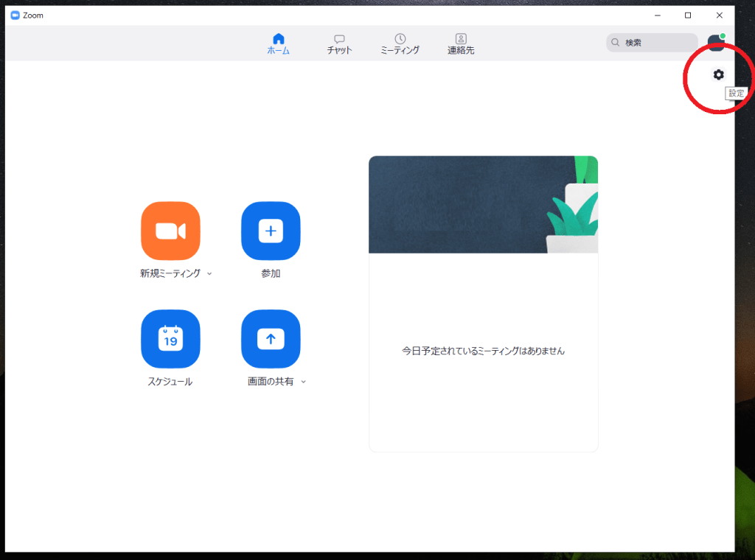Click the Zoom logo in the title bar
Screen dimensions: 755x560
point(15,15)
